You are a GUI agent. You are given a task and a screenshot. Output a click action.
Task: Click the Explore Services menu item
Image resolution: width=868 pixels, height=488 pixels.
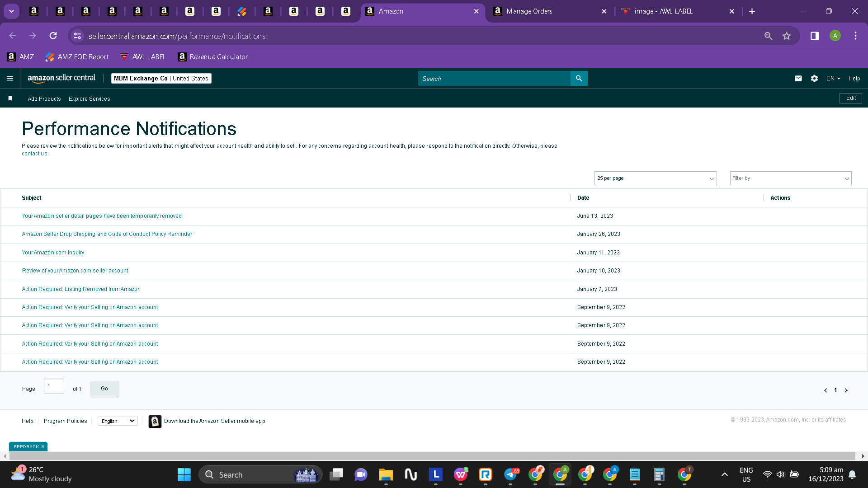coord(90,99)
